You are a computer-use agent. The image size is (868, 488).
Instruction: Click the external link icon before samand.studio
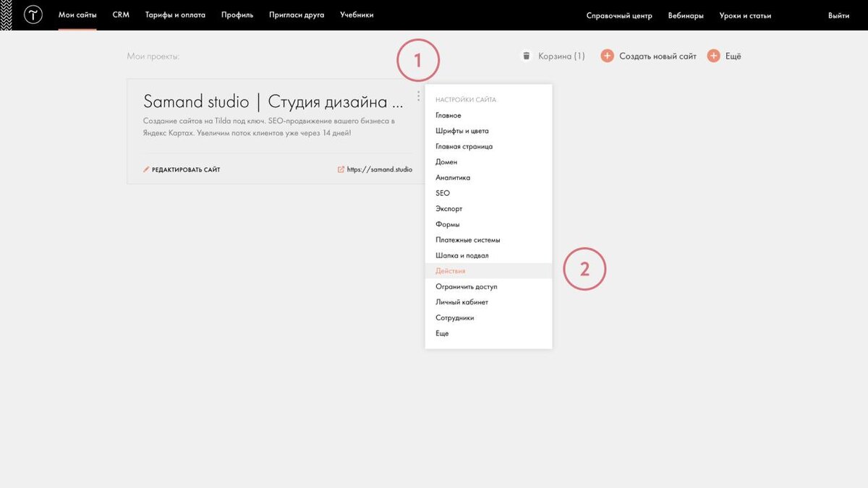coord(341,170)
